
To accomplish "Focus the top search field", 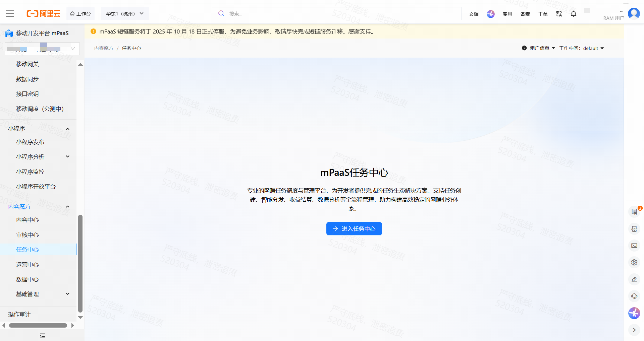I will 337,14.
